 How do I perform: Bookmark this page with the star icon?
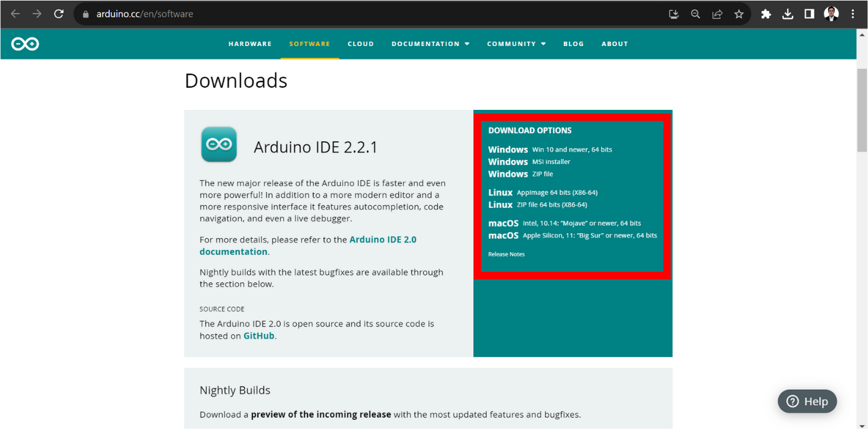coord(739,14)
